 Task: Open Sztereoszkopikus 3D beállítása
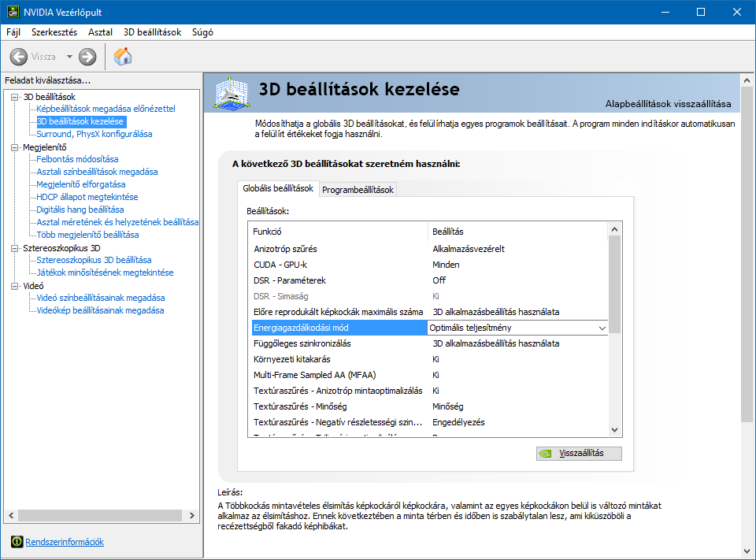(94, 260)
